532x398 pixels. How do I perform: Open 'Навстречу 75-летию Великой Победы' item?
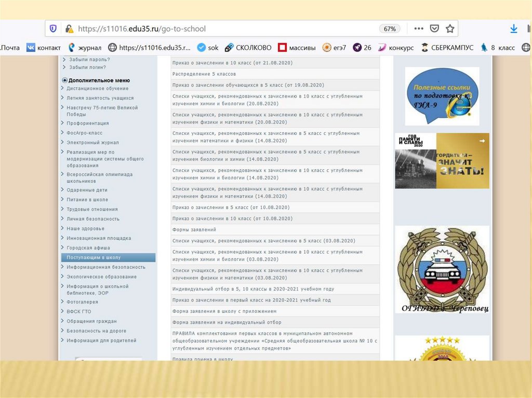102,111
